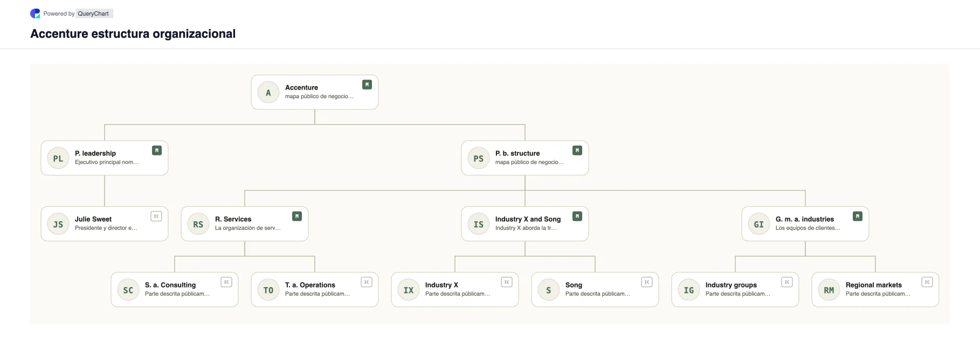Click the M badge on Industry X and Song card
Viewport: 980px width, 355px height.
(577, 216)
